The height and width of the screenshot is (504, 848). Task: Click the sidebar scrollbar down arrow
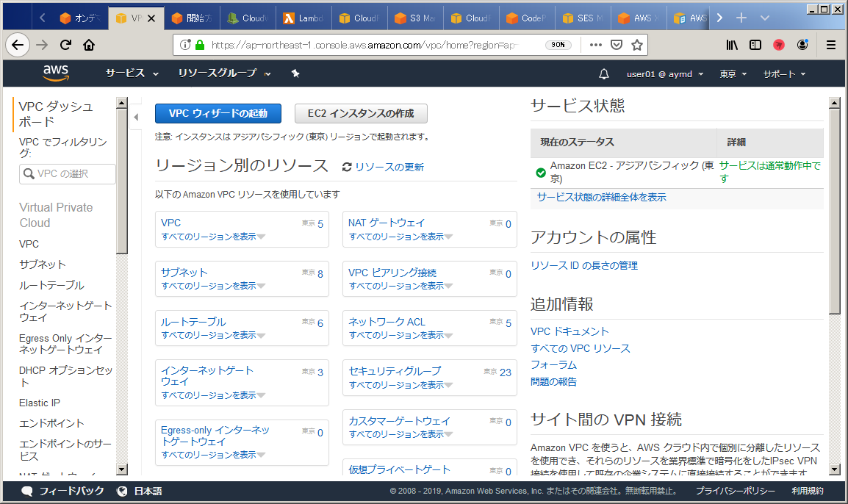click(122, 469)
